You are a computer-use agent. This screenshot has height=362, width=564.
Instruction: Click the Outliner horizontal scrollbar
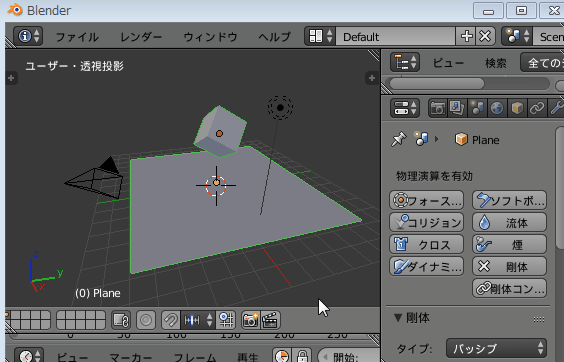click(x=437, y=84)
